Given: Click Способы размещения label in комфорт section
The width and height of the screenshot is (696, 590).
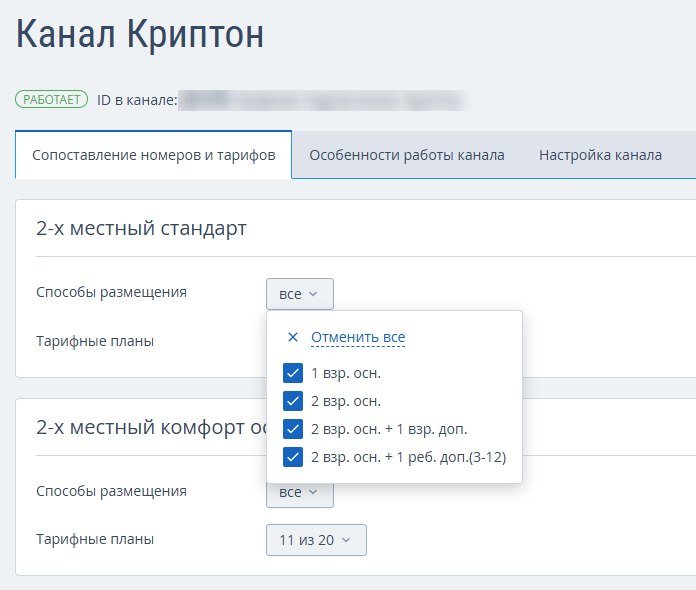Looking at the screenshot, I should tap(111, 491).
